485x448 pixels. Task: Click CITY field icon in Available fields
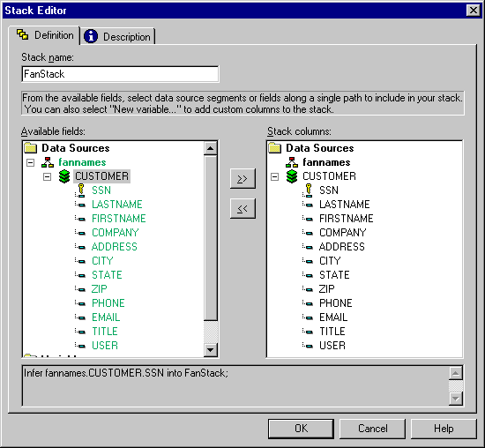coord(80,261)
